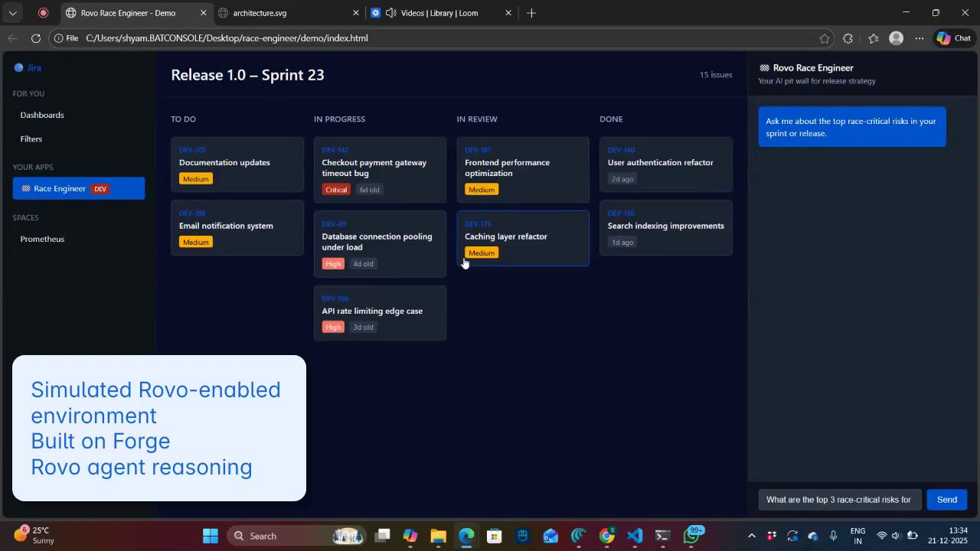Click the browser refresh icon
This screenshot has height=551, width=980.
(36, 38)
